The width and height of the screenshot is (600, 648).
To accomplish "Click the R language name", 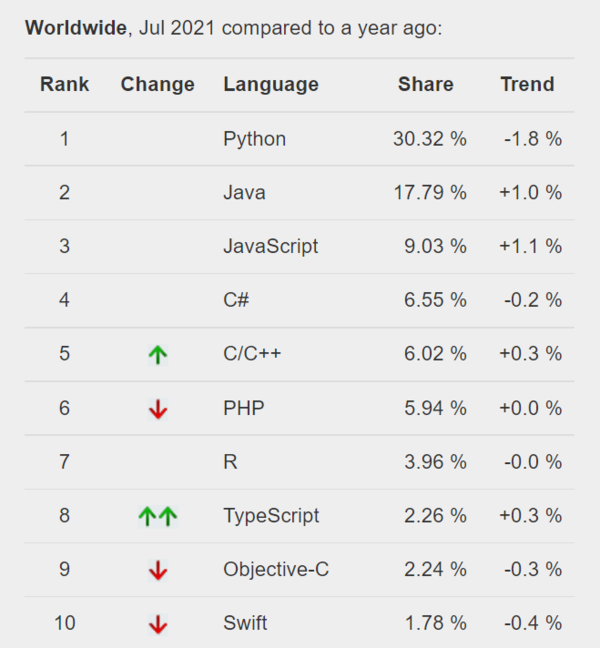I will click(230, 462).
